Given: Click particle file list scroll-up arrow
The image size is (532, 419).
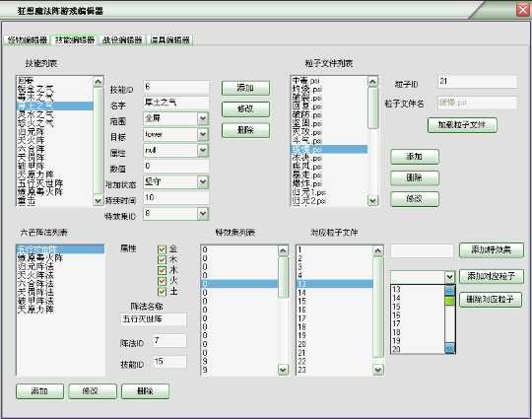Looking at the screenshot, I should (372, 82).
